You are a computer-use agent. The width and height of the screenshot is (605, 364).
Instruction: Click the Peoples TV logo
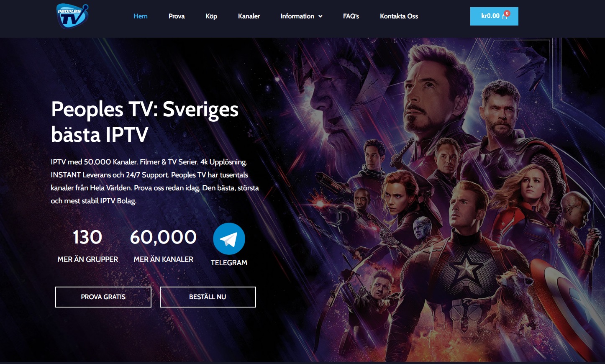point(72,16)
